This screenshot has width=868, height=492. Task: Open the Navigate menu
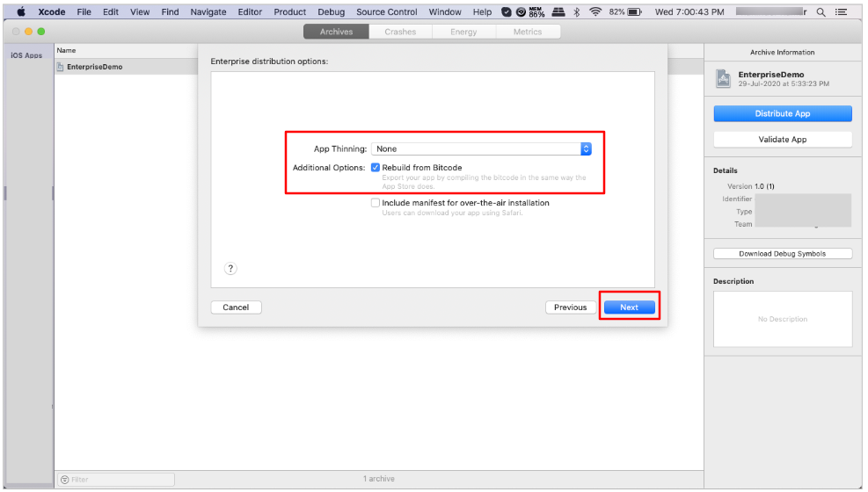(208, 11)
